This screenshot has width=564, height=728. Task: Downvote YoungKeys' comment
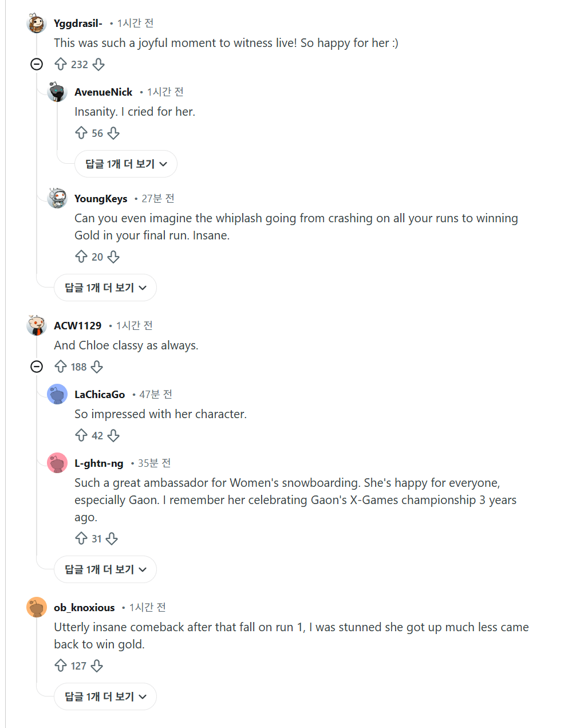pyautogui.click(x=113, y=257)
